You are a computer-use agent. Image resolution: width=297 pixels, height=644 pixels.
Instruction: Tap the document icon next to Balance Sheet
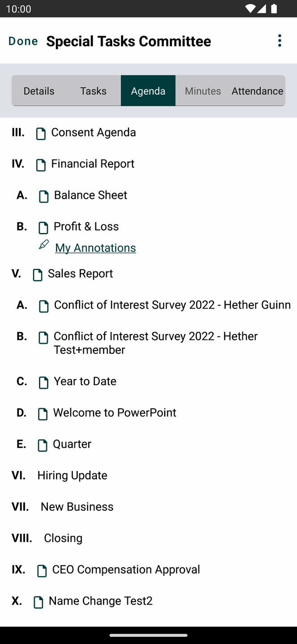[x=43, y=196]
